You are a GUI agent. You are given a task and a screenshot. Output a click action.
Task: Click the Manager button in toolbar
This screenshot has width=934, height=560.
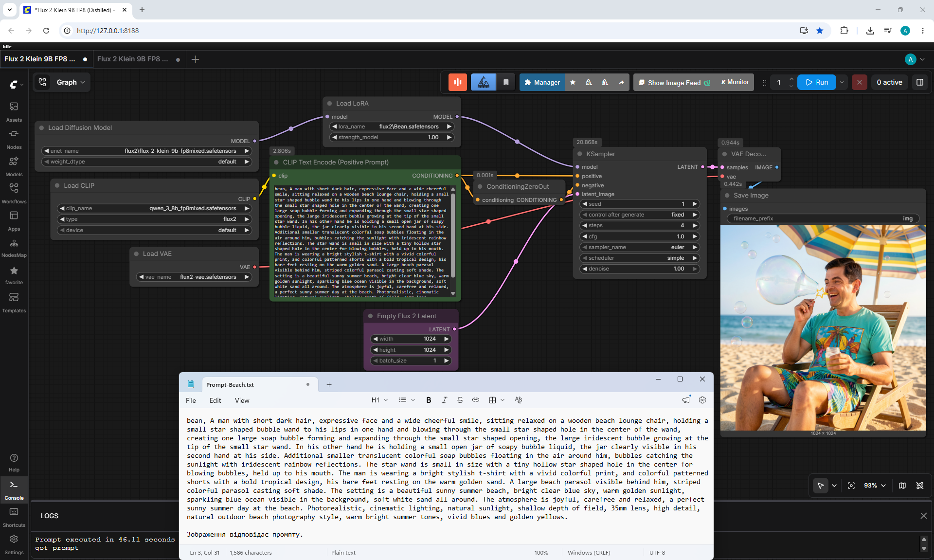(x=542, y=83)
